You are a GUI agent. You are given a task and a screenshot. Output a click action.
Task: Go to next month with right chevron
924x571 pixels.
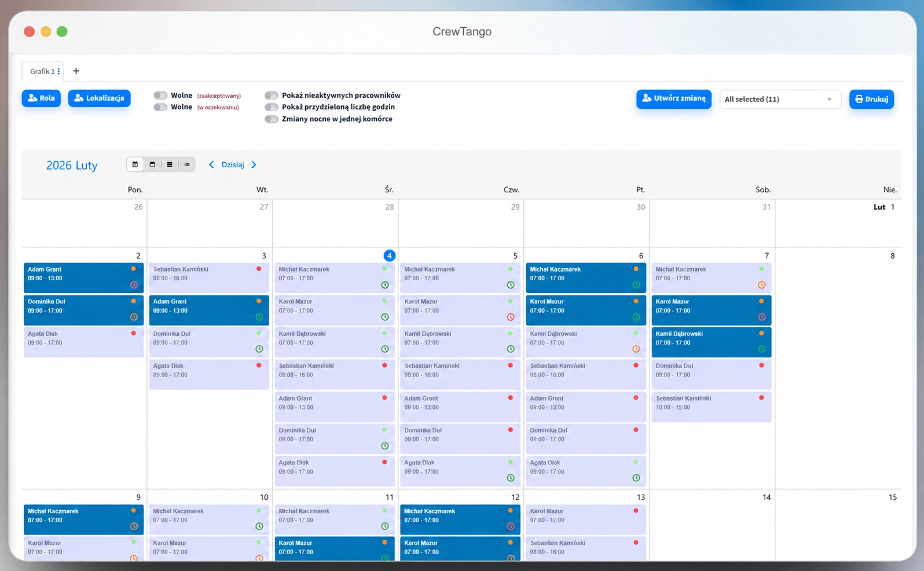(x=254, y=164)
